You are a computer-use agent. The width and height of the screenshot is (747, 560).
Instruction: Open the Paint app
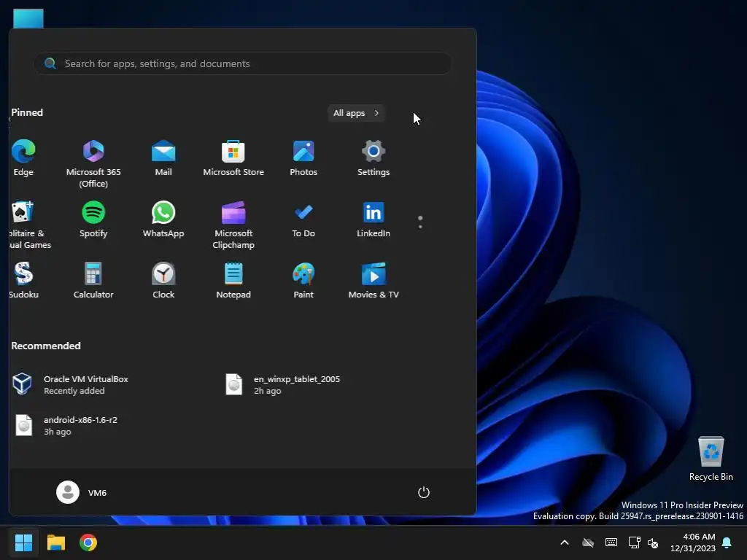pyautogui.click(x=303, y=281)
